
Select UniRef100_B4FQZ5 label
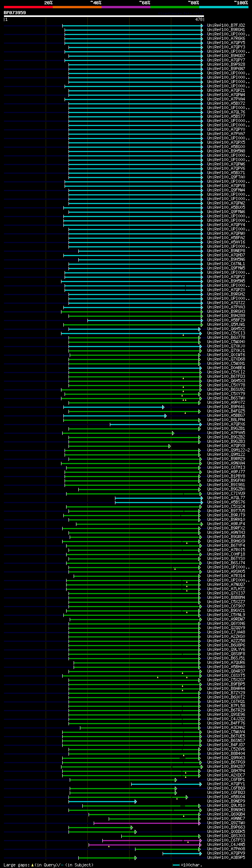[x=226, y=411]
